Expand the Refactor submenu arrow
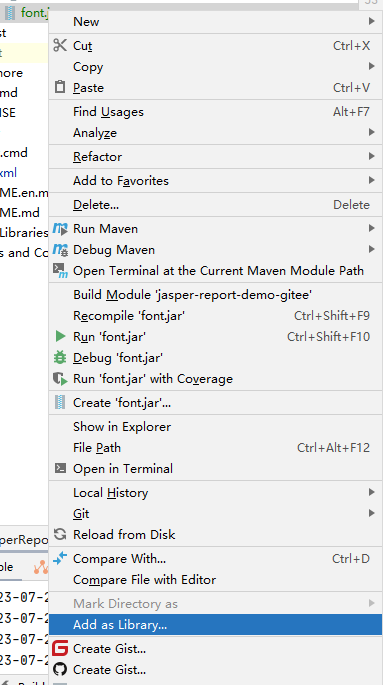Viewport: 383px width, 685px height. (x=371, y=156)
